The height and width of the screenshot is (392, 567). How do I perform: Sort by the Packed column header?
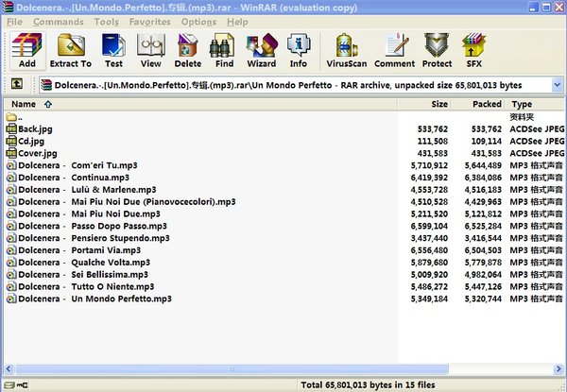pos(478,104)
